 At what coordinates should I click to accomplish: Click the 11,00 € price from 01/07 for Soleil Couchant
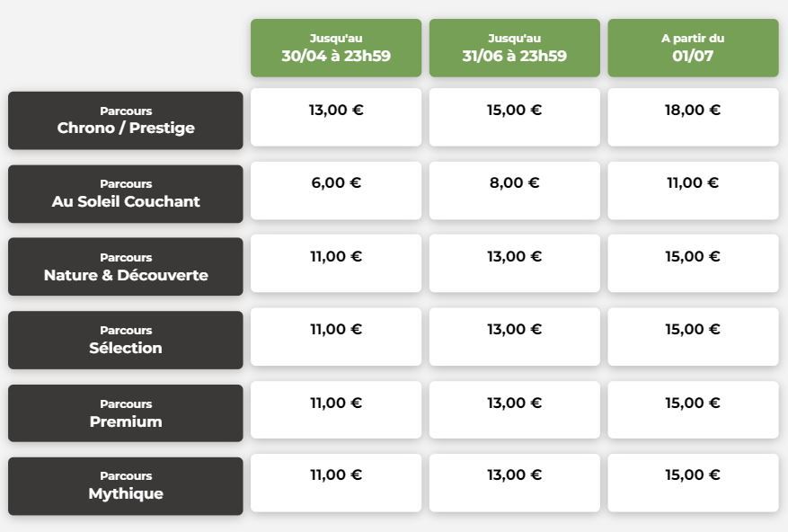click(x=693, y=191)
